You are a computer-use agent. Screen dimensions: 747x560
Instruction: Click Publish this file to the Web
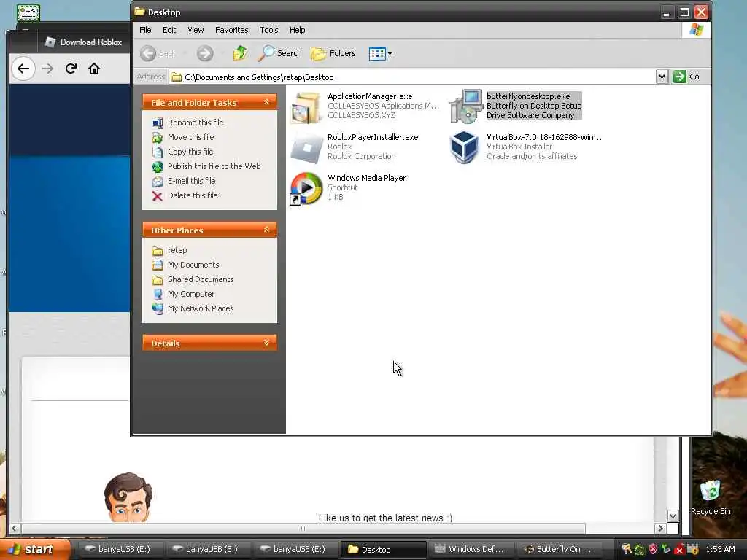click(x=214, y=166)
